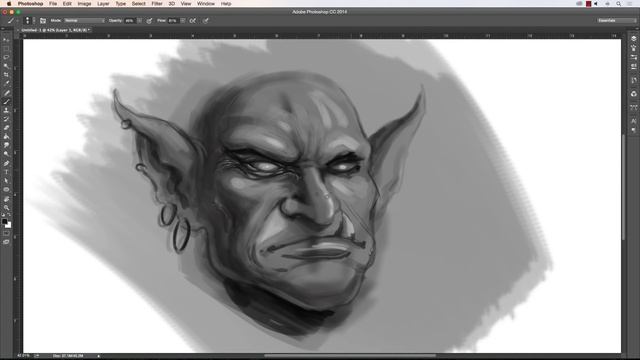
Task: Open the Filter menu
Action: tap(157, 4)
